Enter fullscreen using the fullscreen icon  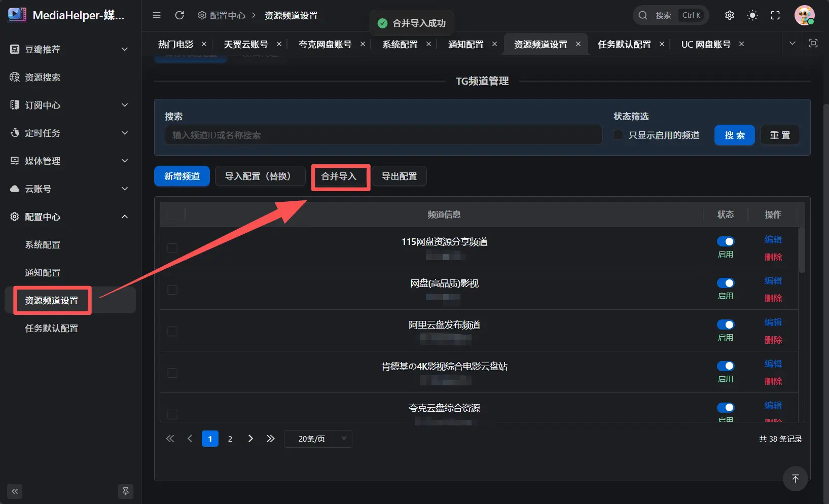tap(775, 15)
